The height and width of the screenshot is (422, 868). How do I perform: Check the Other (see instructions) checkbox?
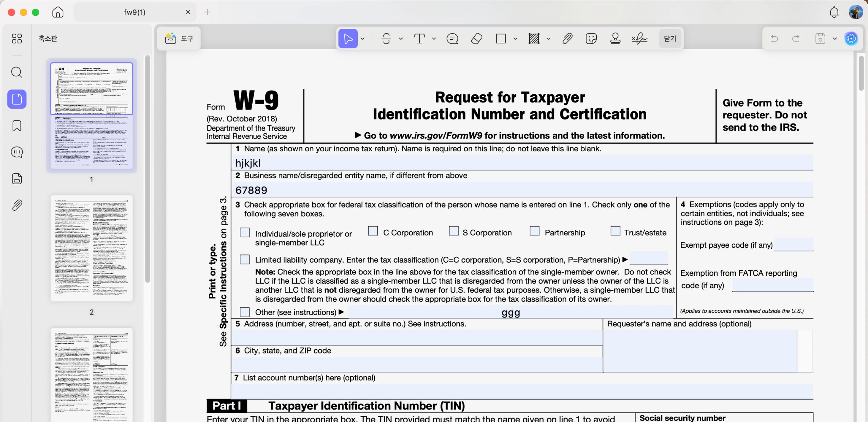tap(244, 312)
